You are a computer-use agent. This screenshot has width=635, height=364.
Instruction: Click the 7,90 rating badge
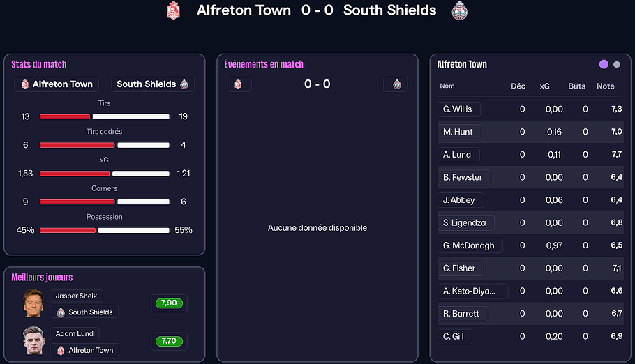coord(167,303)
